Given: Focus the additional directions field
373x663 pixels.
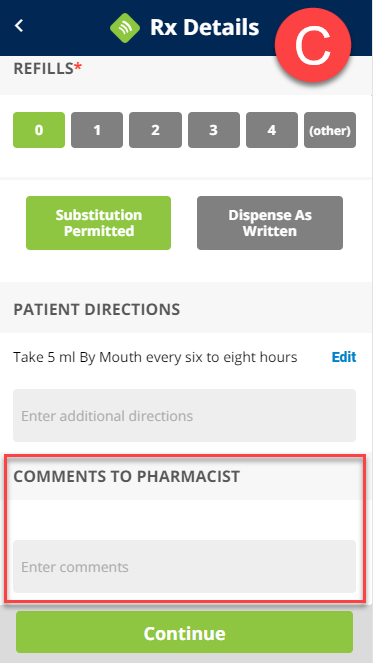Looking at the screenshot, I should (184, 416).
